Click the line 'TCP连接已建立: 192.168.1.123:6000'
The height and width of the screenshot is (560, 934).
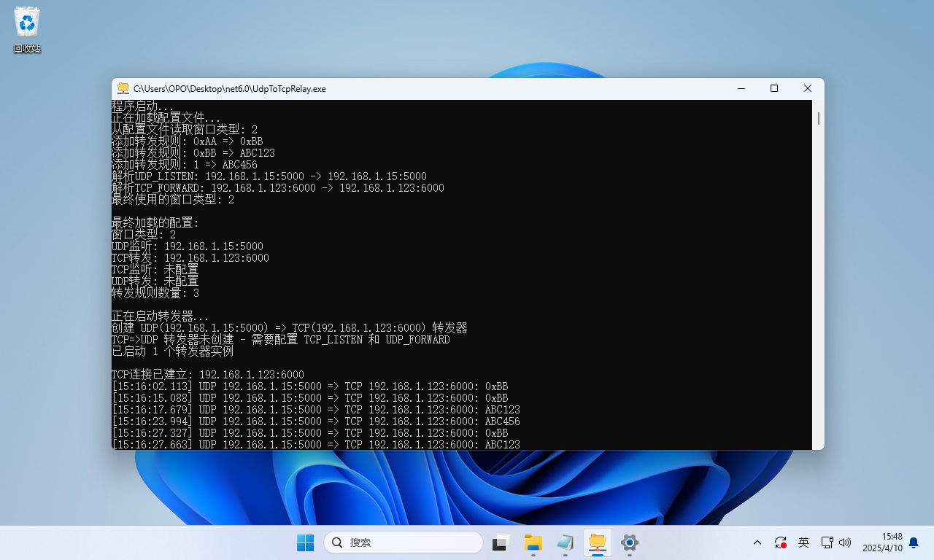click(208, 375)
